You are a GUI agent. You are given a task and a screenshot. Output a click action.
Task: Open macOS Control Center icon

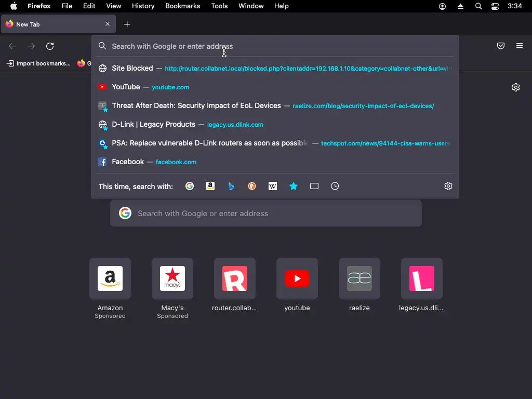coord(495,6)
